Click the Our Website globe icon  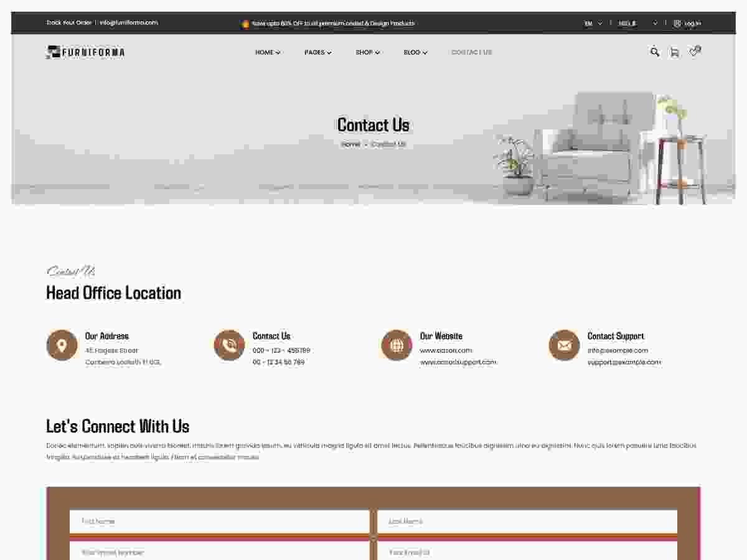click(397, 345)
